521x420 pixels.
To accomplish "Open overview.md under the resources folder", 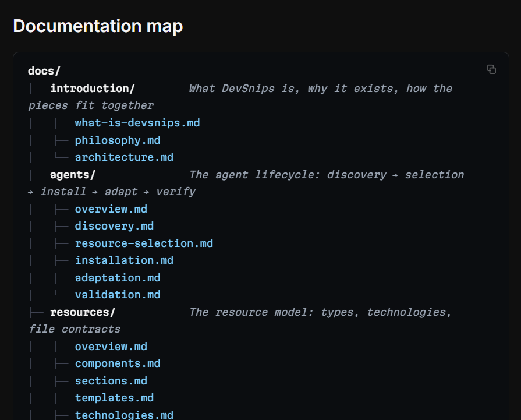I will pos(111,347).
